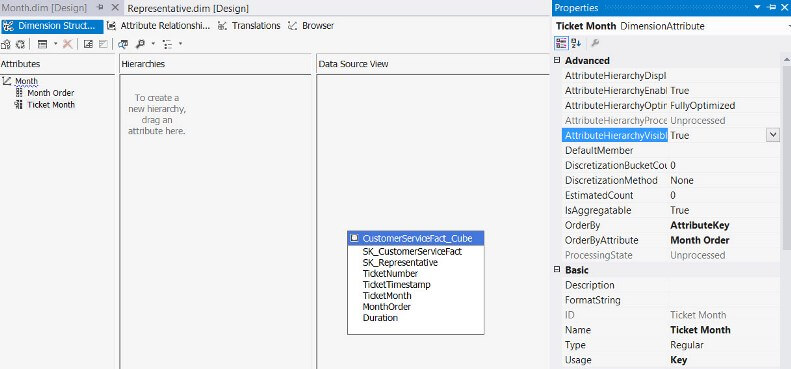
Task: Select the TicketTimestamp column
Action: tap(397, 285)
